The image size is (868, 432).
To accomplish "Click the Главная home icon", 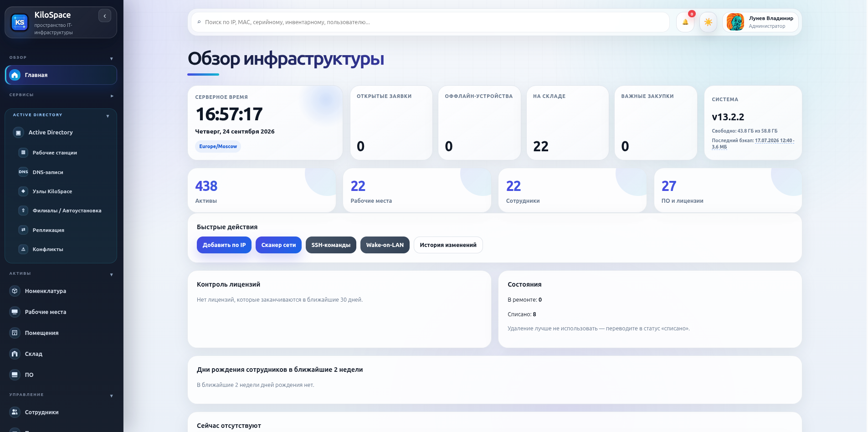I will pos(15,75).
